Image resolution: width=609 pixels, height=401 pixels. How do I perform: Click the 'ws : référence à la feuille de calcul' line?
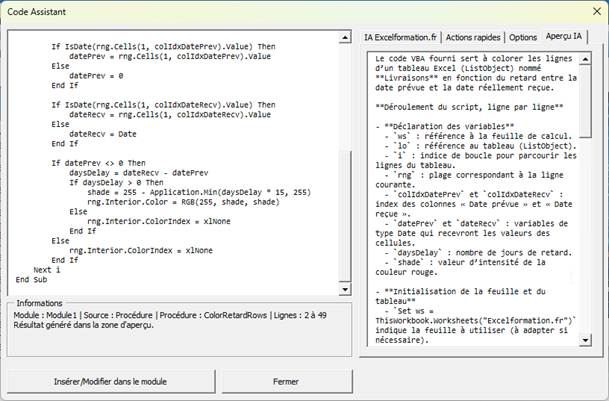coord(478,136)
